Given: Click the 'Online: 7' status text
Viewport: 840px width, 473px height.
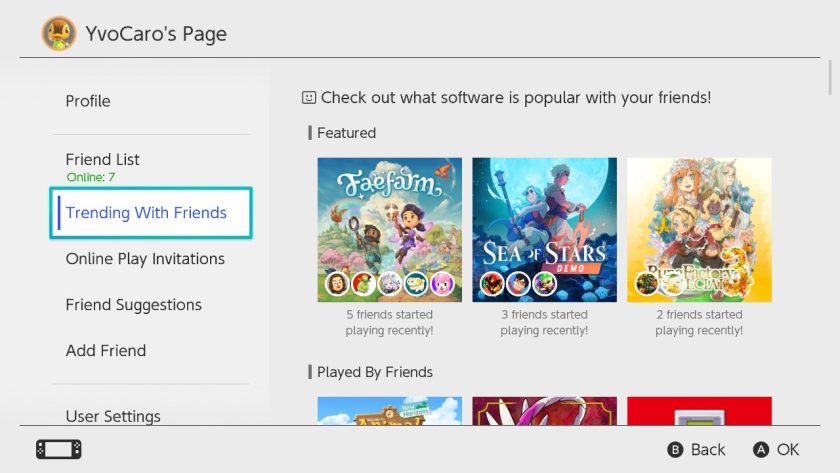Looking at the screenshot, I should [x=91, y=177].
